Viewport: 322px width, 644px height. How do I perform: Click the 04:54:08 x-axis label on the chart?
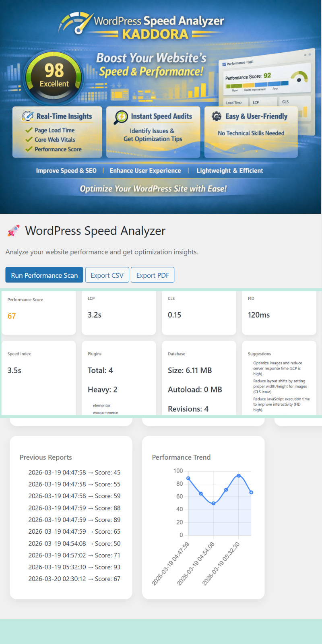tap(196, 563)
